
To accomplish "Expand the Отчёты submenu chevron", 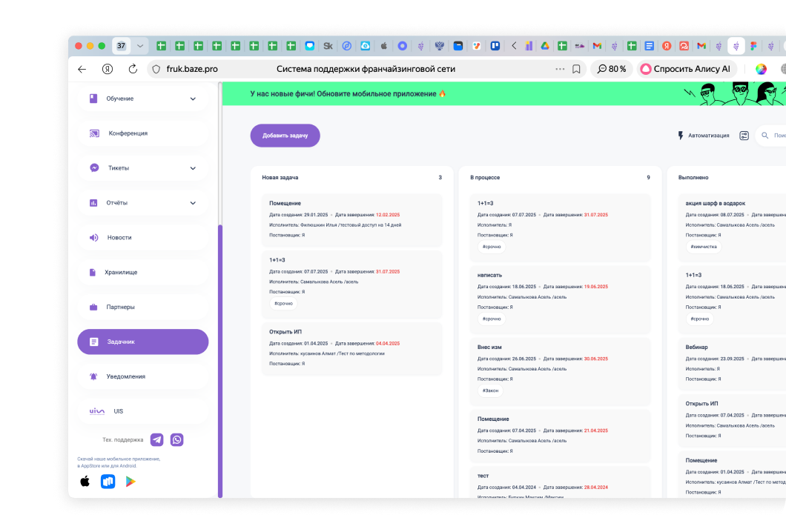I will (x=193, y=203).
